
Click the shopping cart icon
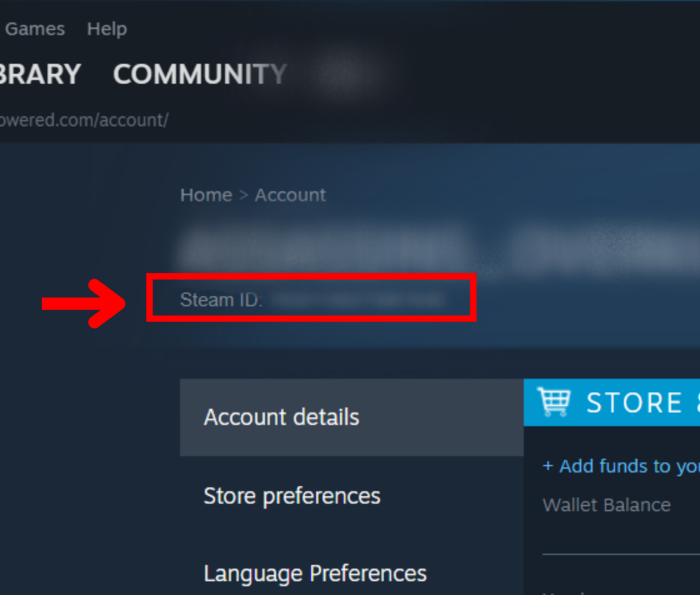click(x=554, y=402)
